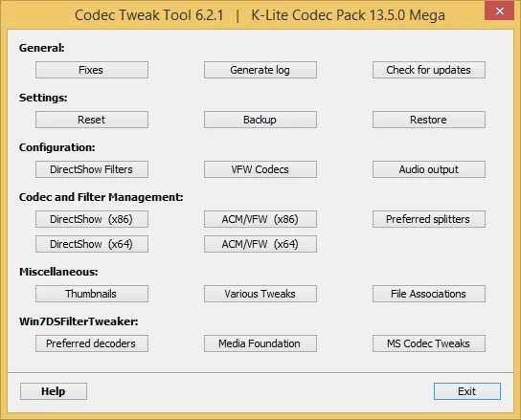
Task: Choose Preferred splitters
Action: click(x=429, y=219)
